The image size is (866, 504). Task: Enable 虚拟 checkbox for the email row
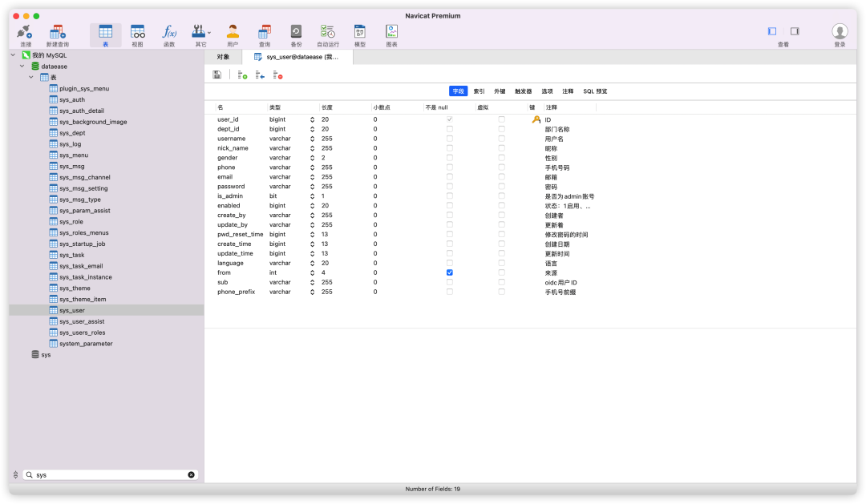pos(501,176)
